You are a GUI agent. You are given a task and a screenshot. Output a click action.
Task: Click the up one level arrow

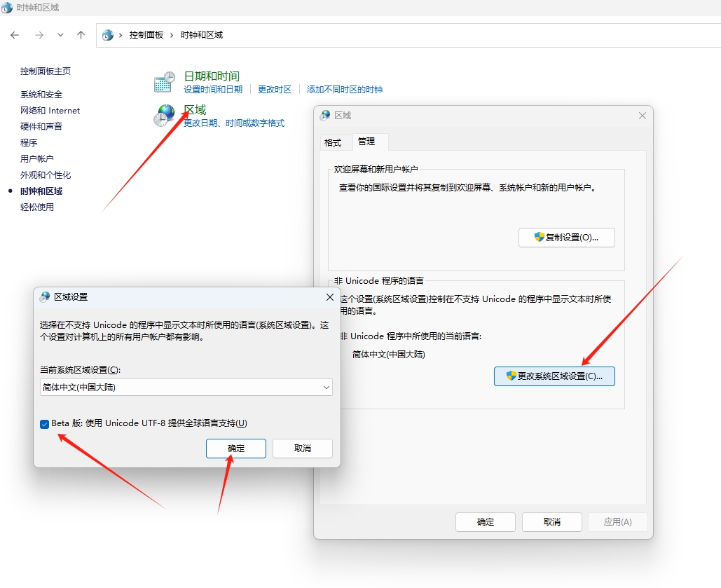coord(81,35)
